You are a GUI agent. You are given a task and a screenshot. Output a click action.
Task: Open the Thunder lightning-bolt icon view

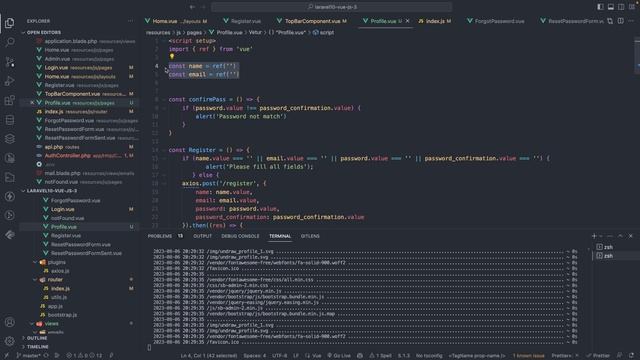click(9, 196)
